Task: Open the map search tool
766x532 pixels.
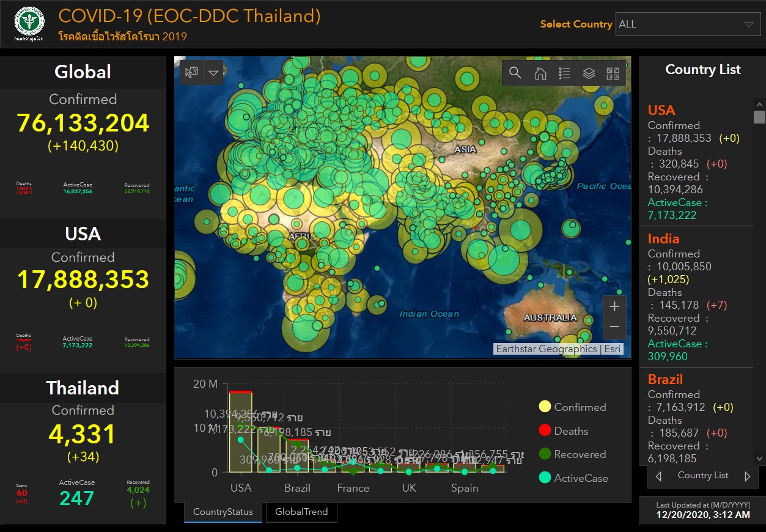Action: (x=515, y=73)
